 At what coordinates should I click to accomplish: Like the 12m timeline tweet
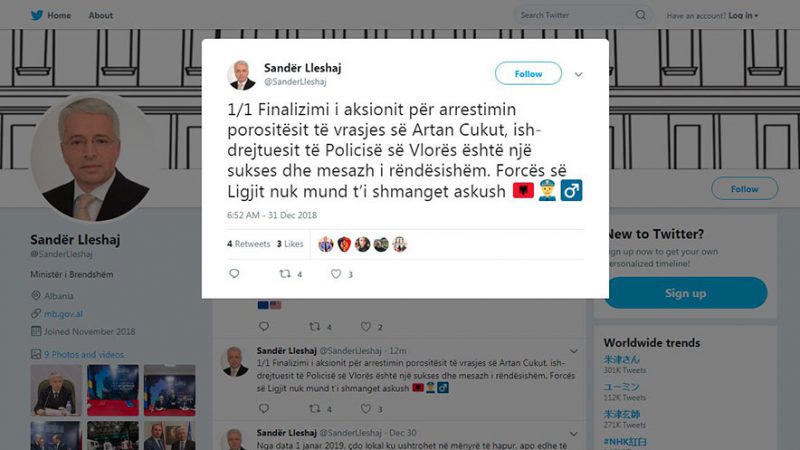point(366,408)
